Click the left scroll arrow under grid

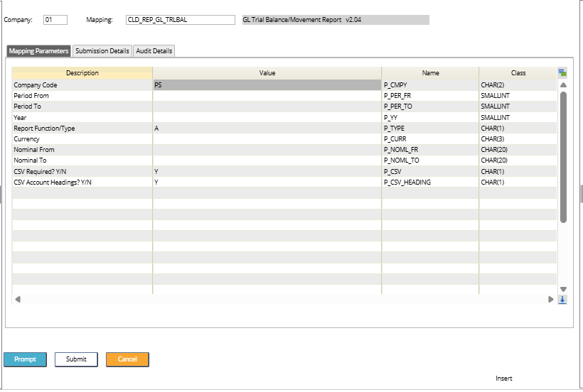[x=18, y=300]
